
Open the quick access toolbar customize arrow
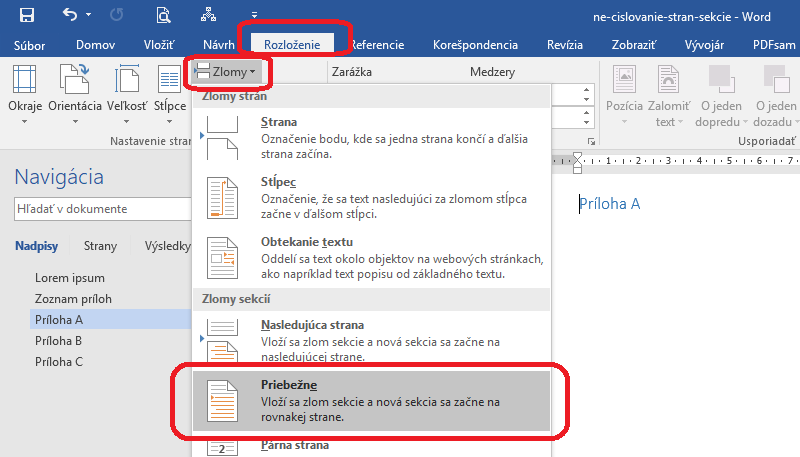tap(254, 16)
